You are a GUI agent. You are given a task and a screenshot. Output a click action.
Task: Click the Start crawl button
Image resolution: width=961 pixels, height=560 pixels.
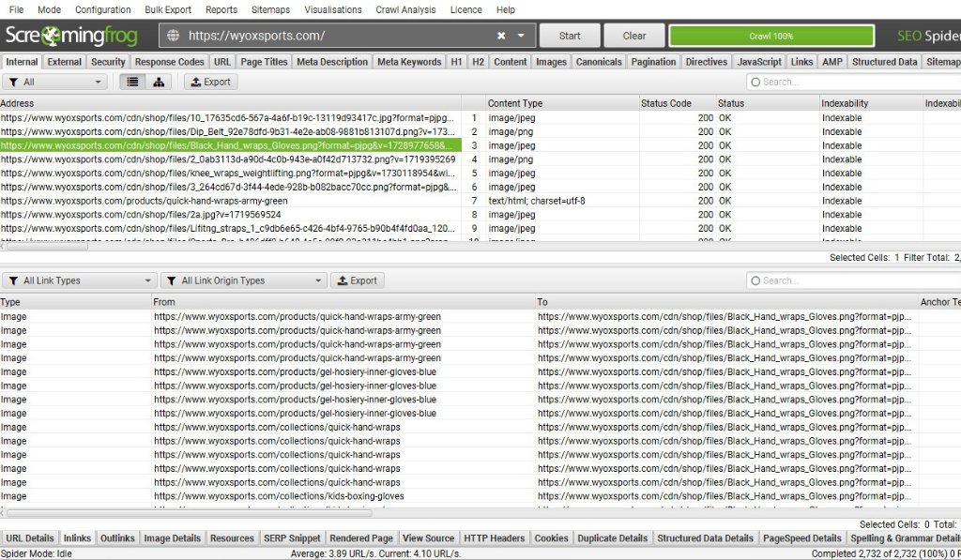[x=570, y=36]
